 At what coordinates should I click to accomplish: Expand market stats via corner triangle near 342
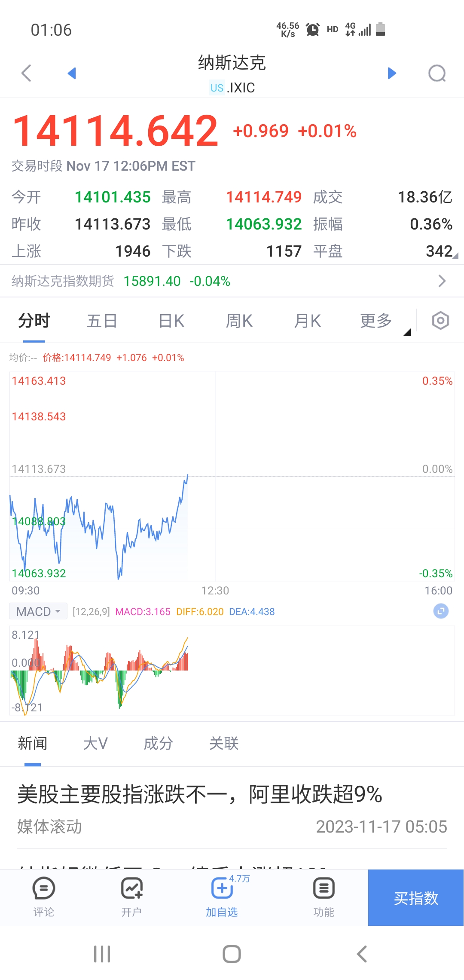455,256
